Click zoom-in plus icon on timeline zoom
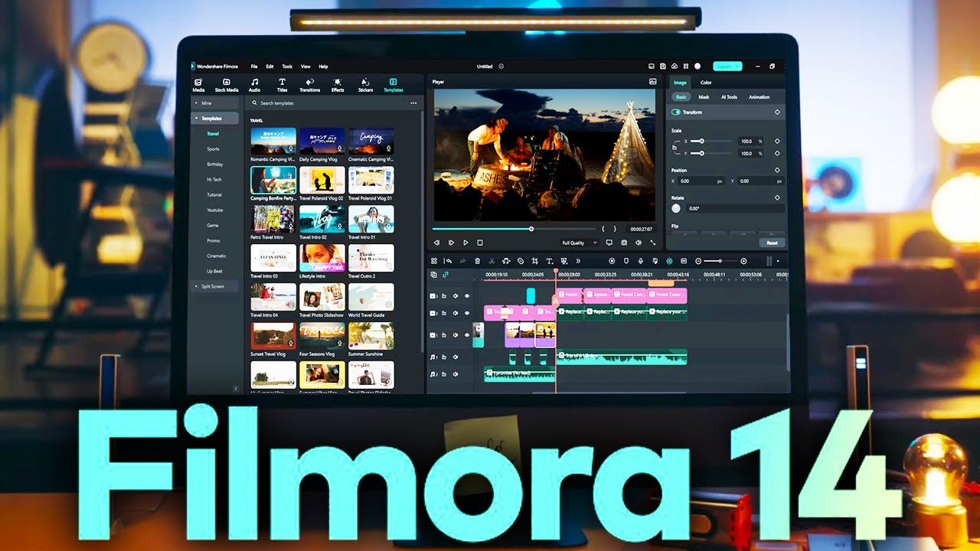The width and height of the screenshot is (980, 551). point(743,261)
